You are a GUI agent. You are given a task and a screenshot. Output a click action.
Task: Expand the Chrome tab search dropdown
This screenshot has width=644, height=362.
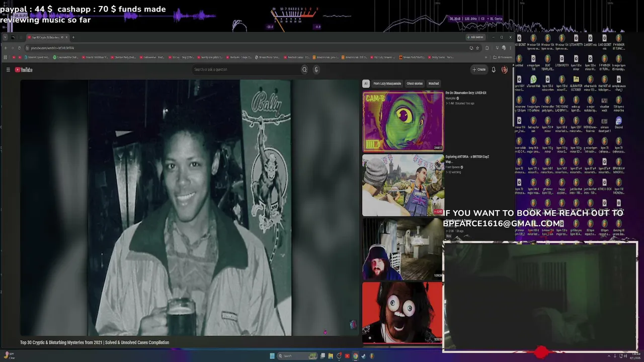(x=6, y=37)
